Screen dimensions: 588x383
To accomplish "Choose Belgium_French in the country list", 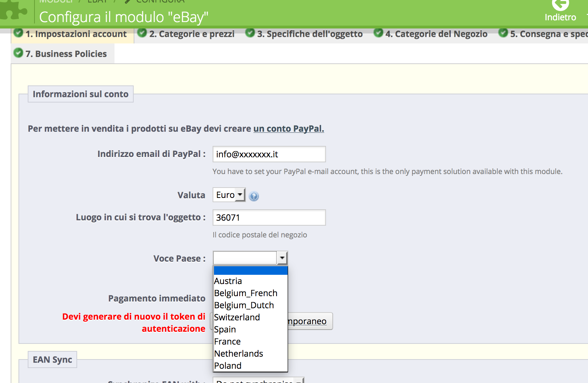I will (251, 293).
